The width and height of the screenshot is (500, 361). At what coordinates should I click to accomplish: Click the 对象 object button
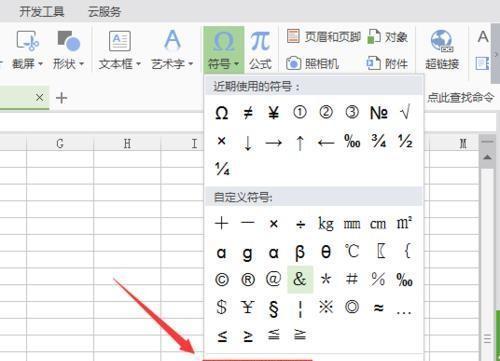(x=387, y=37)
